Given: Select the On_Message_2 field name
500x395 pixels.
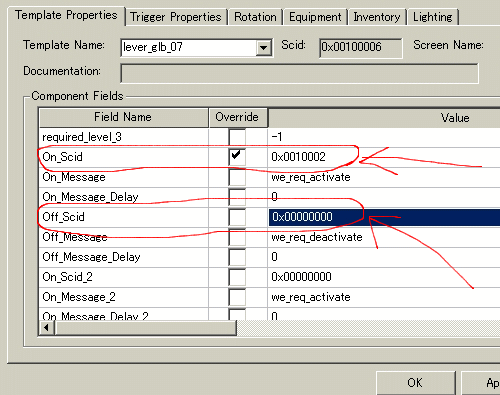Looking at the screenshot, I should click(79, 297).
